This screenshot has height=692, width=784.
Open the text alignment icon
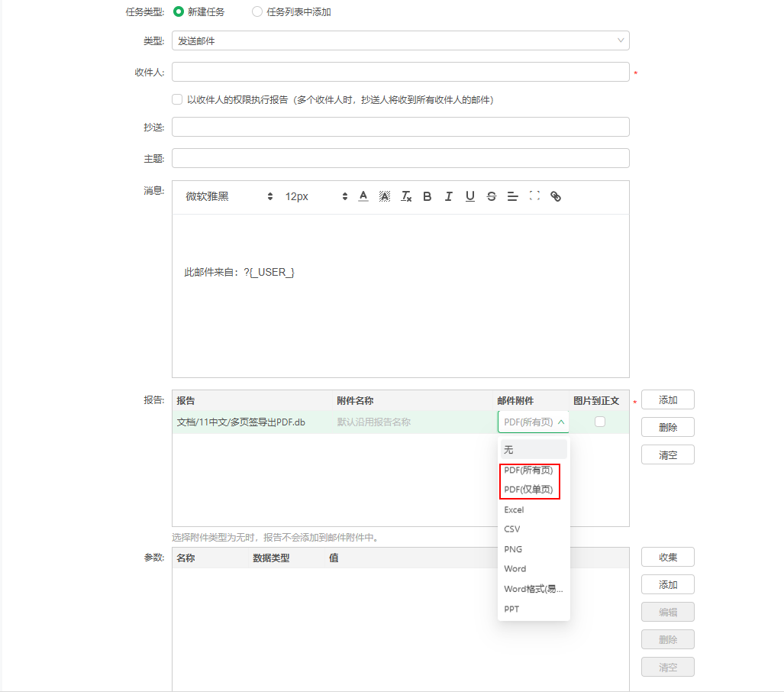coord(512,196)
